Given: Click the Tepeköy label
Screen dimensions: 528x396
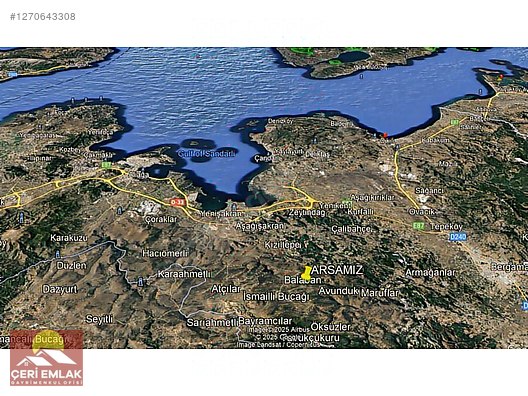Looking at the screenshot, I should [x=446, y=226].
